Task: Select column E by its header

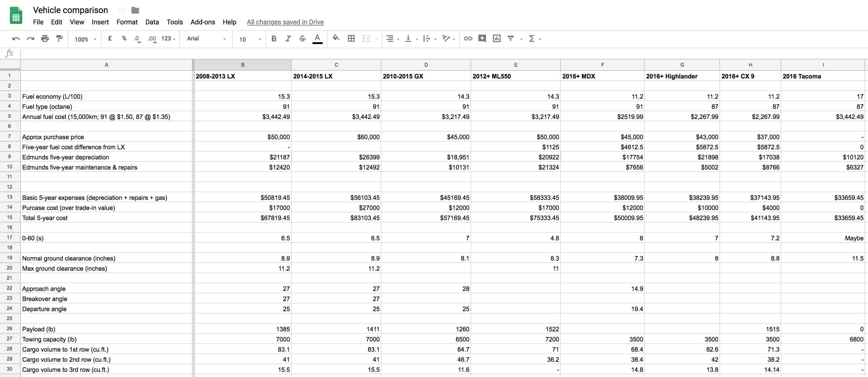Action: 516,65
